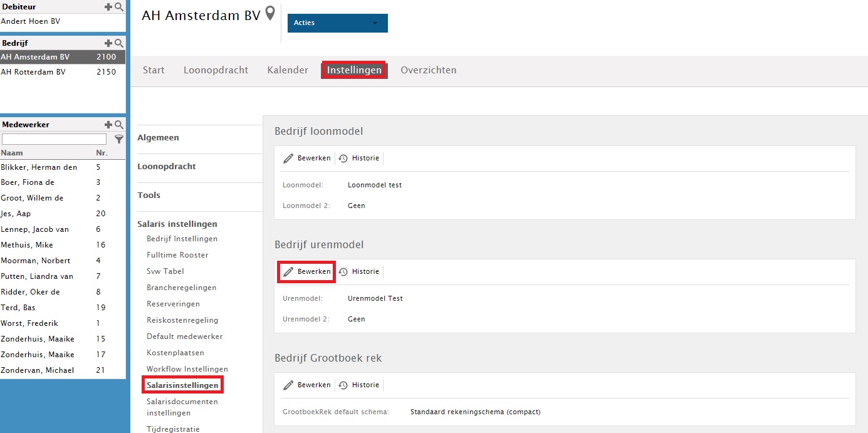The width and height of the screenshot is (868, 433).
Task: Open the Acties dropdown
Action: click(x=338, y=23)
